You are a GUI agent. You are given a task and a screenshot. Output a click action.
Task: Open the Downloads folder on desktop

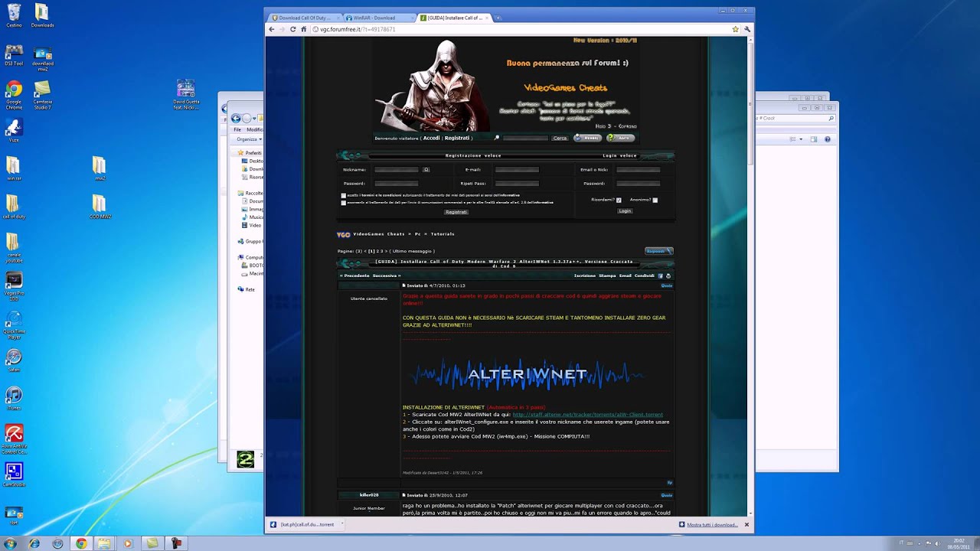click(x=42, y=15)
